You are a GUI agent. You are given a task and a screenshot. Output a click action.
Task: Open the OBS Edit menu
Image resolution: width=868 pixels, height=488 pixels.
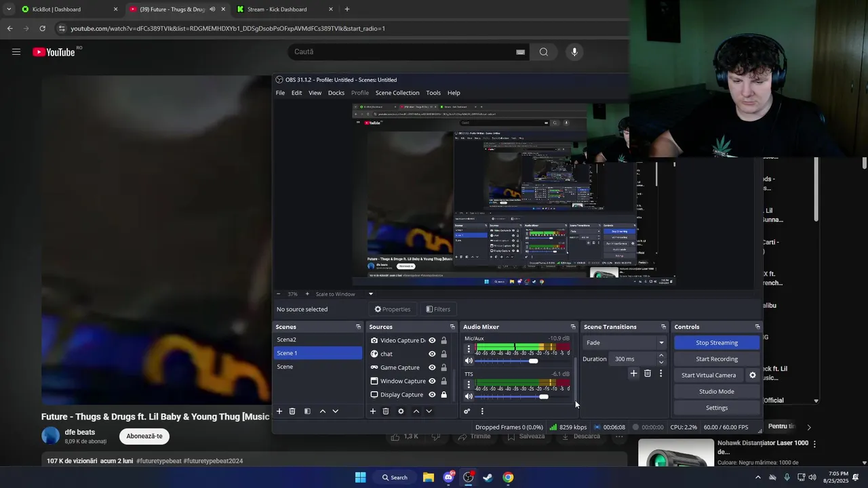coord(297,93)
